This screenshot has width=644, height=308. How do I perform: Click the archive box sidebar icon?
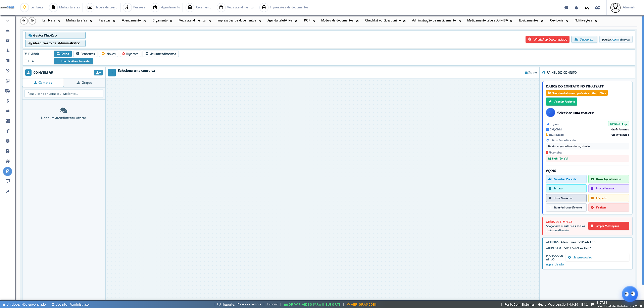(x=7, y=41)
